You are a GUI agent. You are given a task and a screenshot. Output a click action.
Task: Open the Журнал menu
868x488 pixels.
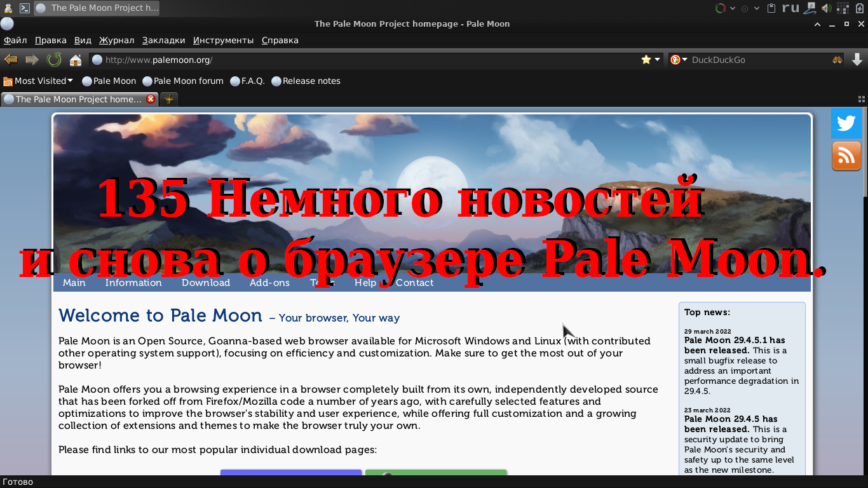pos(117,40)
